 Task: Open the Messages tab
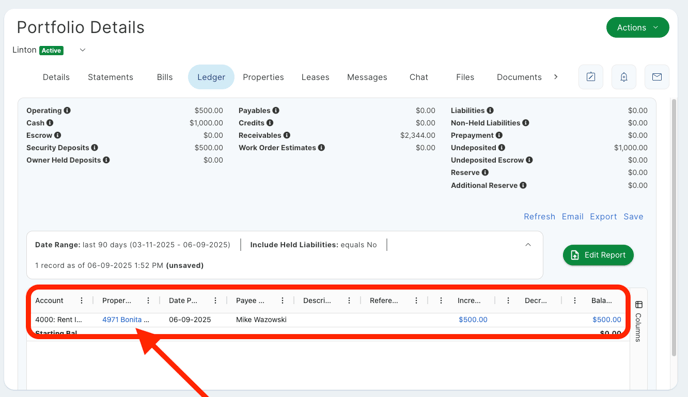point(367,77)
